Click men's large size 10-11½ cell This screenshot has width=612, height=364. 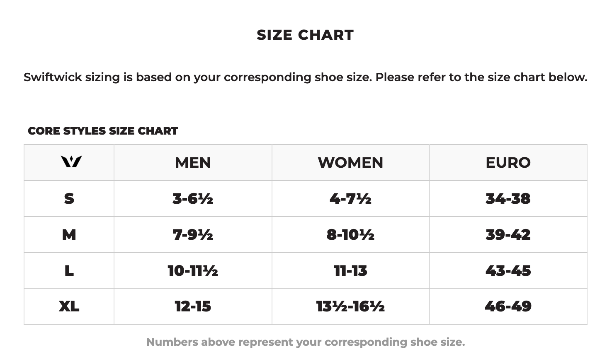pyautogui.click(x=193, y=271)
